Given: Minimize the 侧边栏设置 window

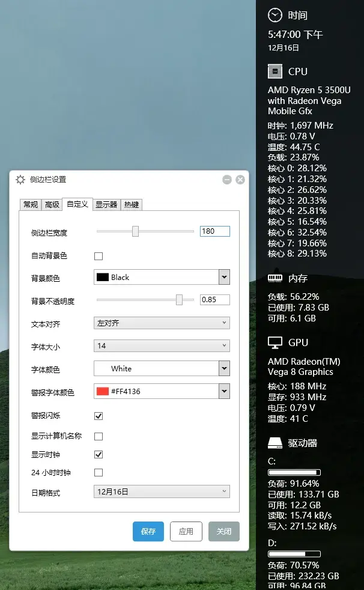Looking at the screenshot, I should coord(226,180).
